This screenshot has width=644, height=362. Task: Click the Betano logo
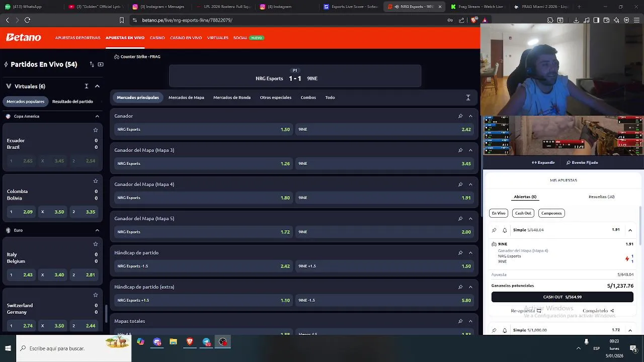pos(23,38)
